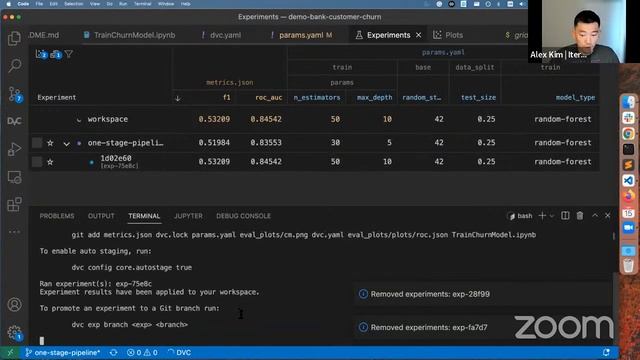Show additional views ellipsis in activity bar
640x360 pixels.
click(15, 231)
